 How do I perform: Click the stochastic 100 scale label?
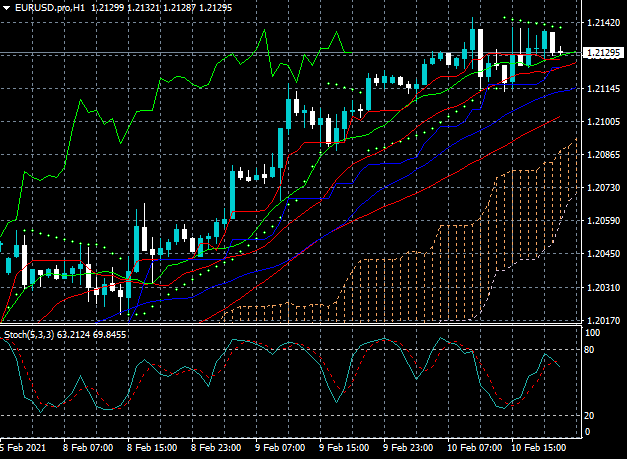click(592, 333)
